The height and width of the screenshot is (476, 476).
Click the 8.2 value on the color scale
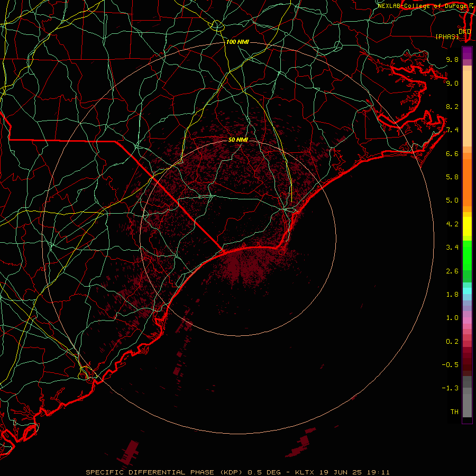pos(452,106)
